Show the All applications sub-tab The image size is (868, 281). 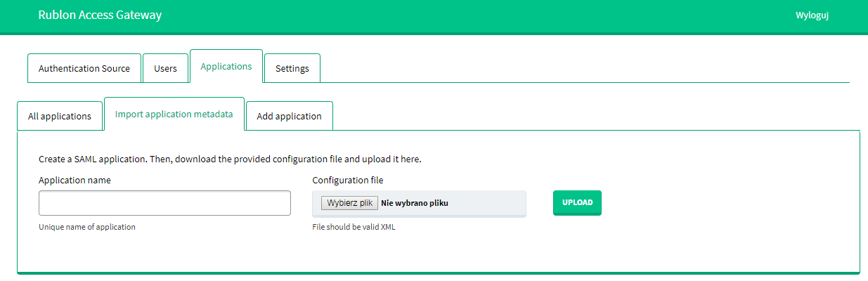60,116
